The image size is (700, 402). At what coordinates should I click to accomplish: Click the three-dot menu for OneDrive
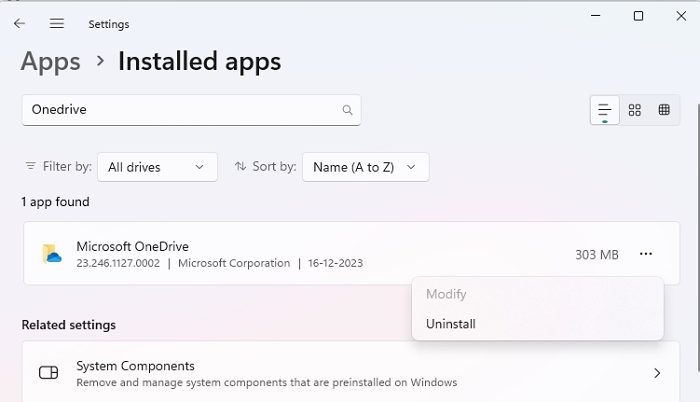tap(645, 254)
